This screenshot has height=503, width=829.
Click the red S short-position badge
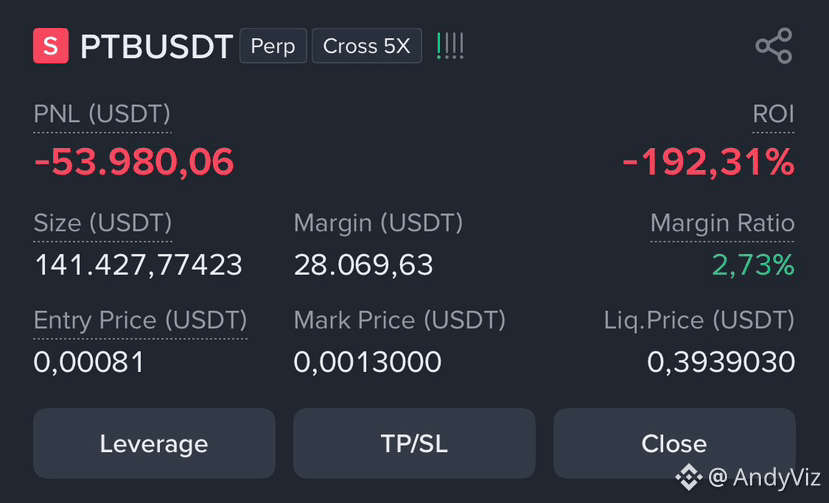[51, 46]
